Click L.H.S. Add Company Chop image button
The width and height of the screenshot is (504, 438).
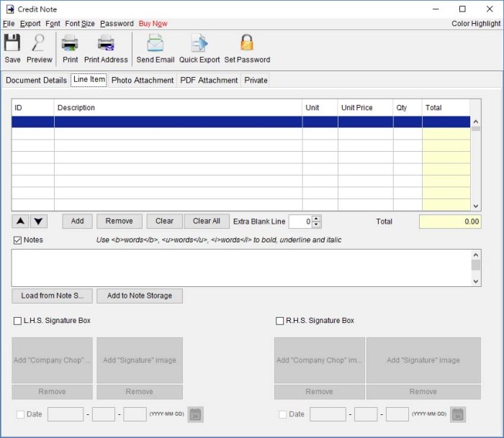point(53,360)
